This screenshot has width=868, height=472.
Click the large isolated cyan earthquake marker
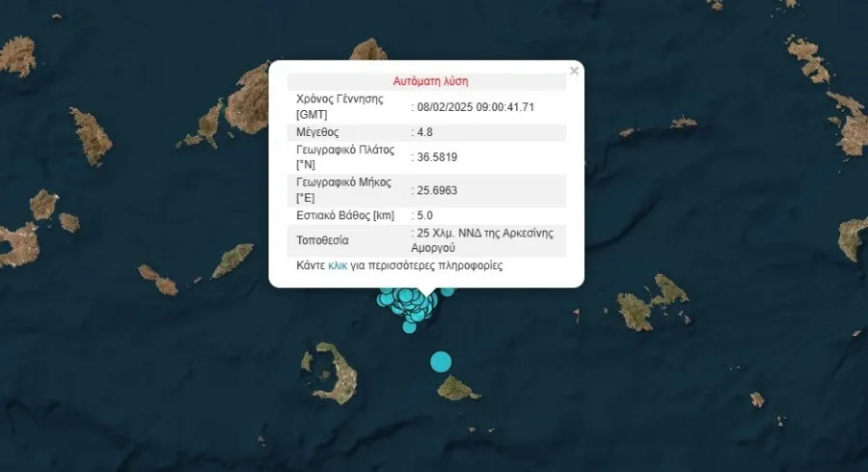tap(441, 362)
